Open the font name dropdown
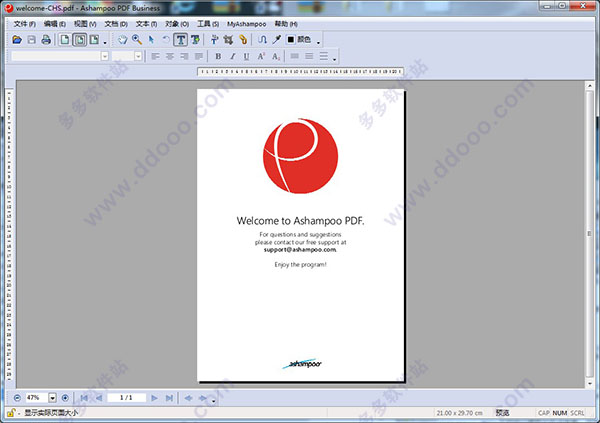 [104, 56]
